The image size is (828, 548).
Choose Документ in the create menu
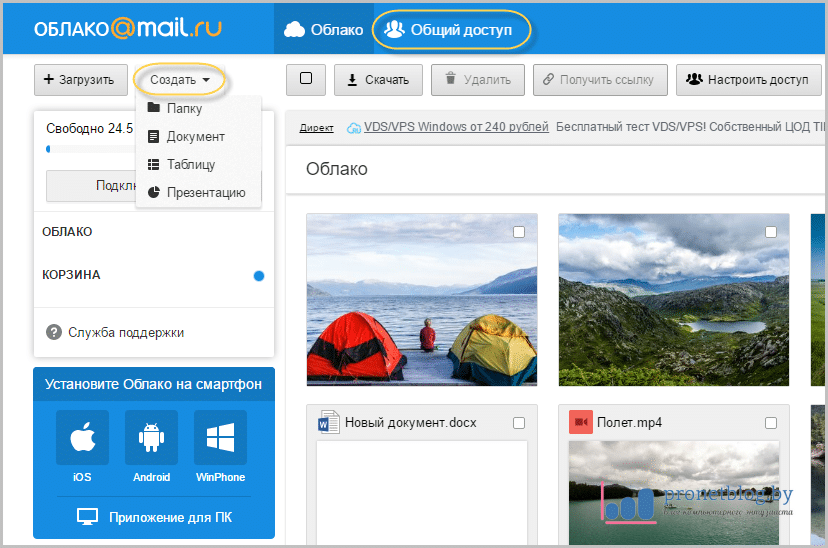tap(198, 136)
